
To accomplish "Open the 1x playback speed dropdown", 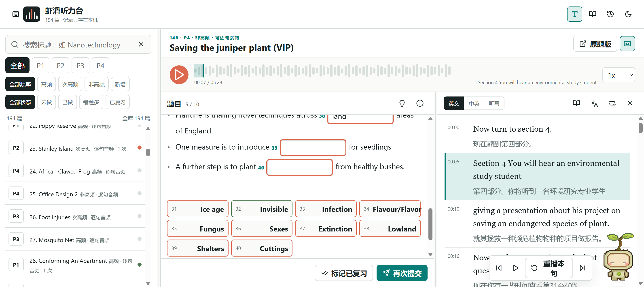I will point(619,75).
